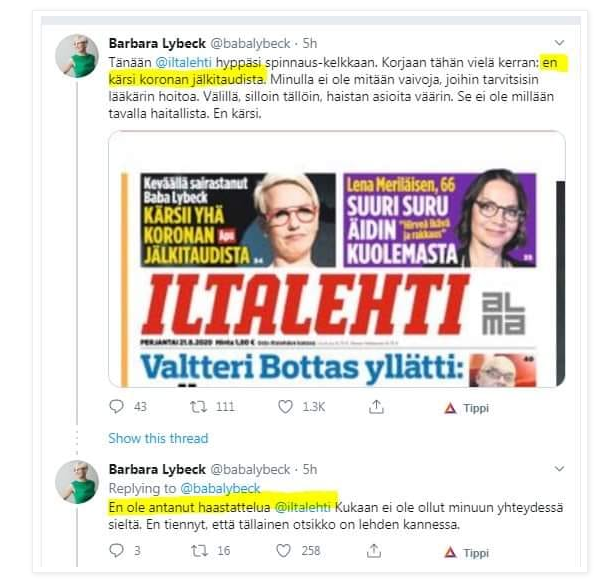
Task: Open Barbara Lybeck's avatar on first tweet
Action: (x=77, y=56)
